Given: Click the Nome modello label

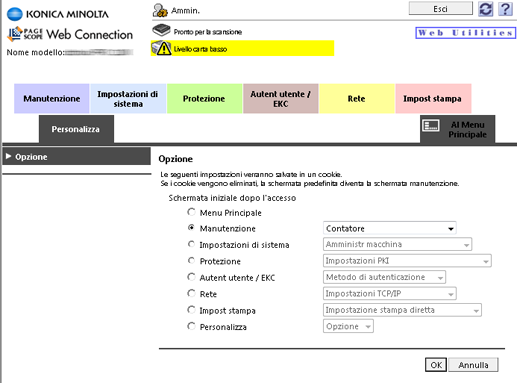Looking at the screenshot, I should pyautogui.click(x=35, y=52).
